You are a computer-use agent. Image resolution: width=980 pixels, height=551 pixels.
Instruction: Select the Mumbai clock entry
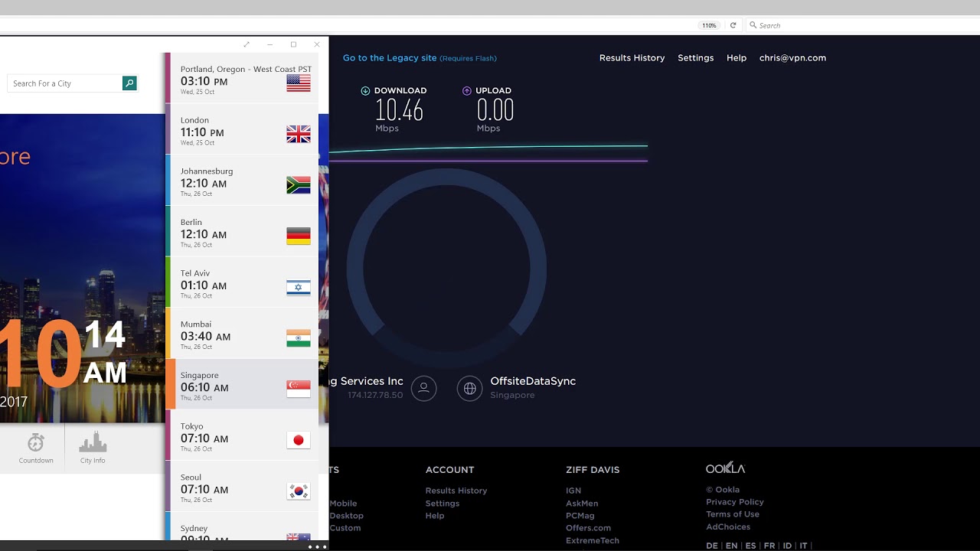[x=242, y=334]
